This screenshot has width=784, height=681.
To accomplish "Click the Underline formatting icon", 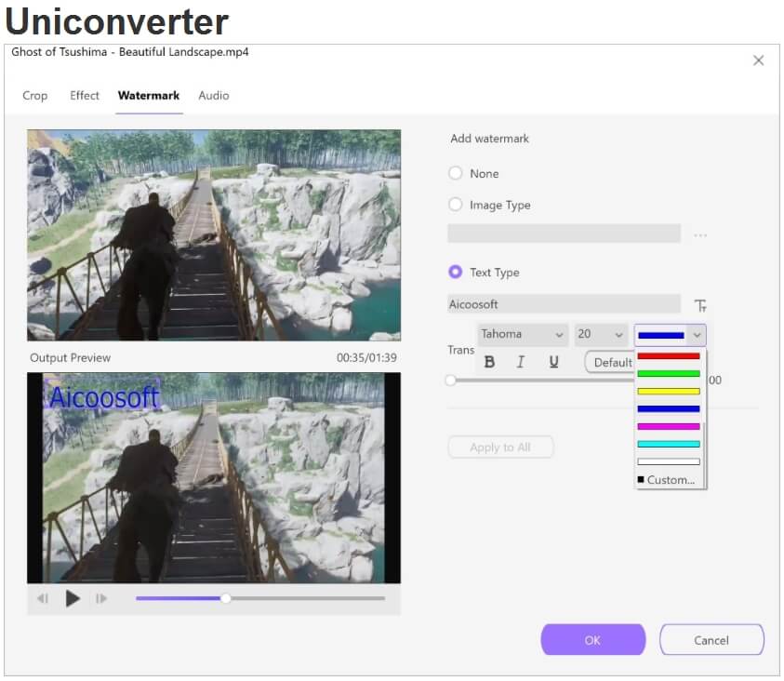I will click(x=553, y=362).
